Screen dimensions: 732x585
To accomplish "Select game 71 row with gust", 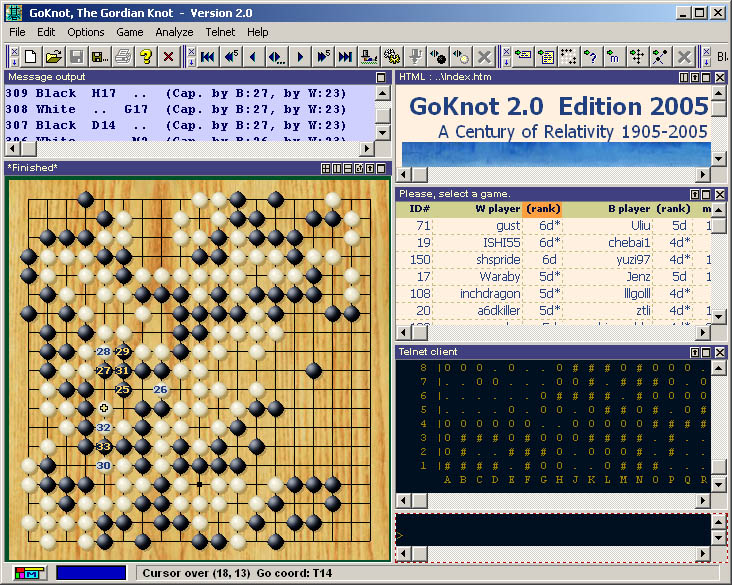I will click(x=554, y=226).
